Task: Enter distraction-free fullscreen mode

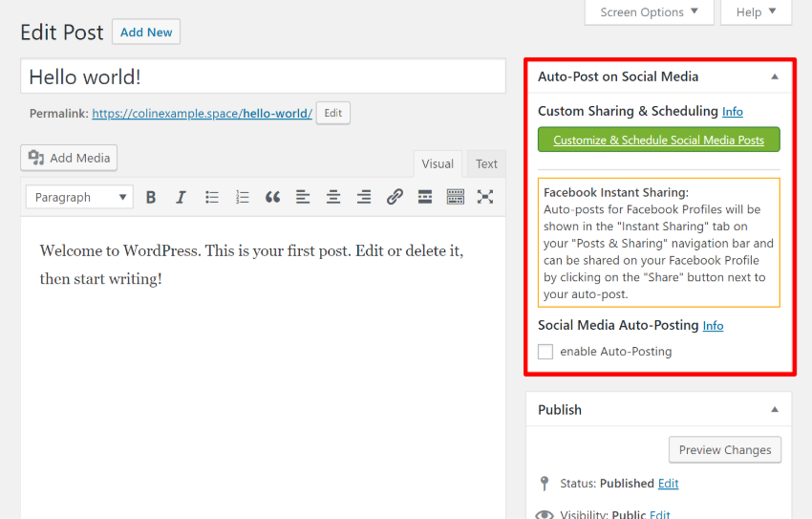Action: tap(485, 197)
